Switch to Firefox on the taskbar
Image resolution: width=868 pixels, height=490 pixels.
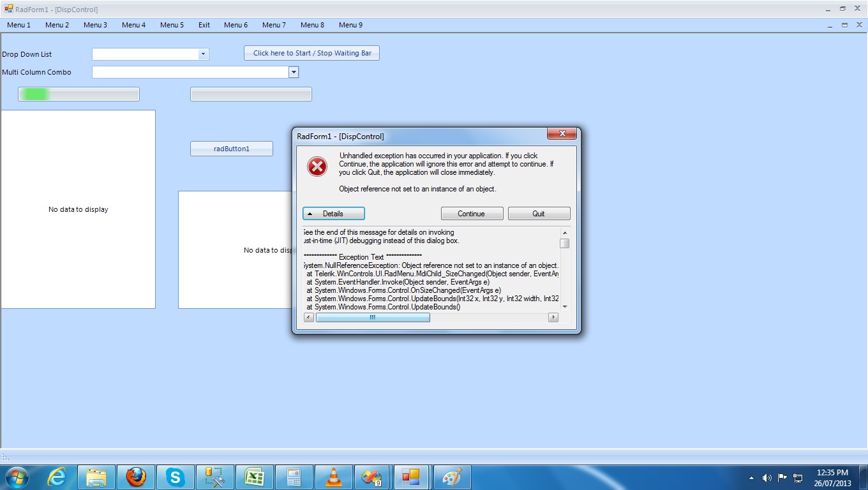click(135, 477)
